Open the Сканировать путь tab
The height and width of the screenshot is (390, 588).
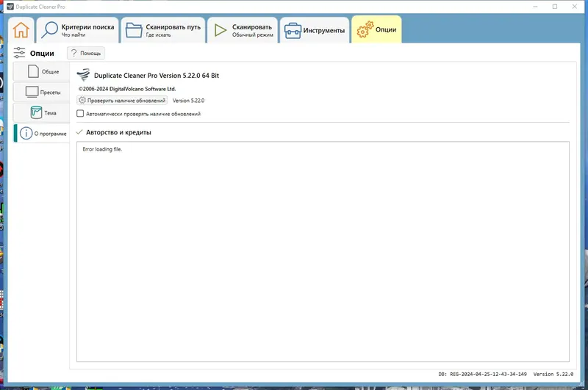tap(163, 30)
